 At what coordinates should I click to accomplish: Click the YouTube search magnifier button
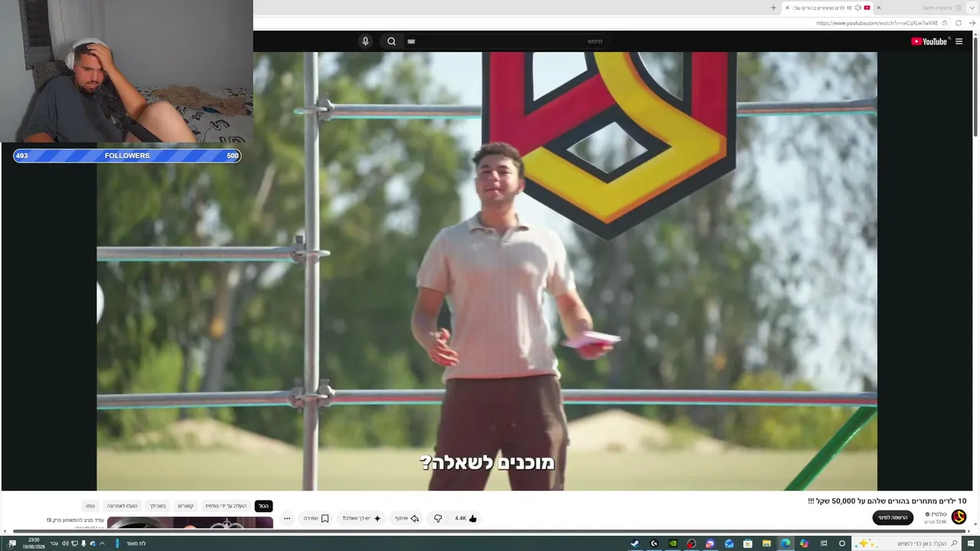point(391,41)
